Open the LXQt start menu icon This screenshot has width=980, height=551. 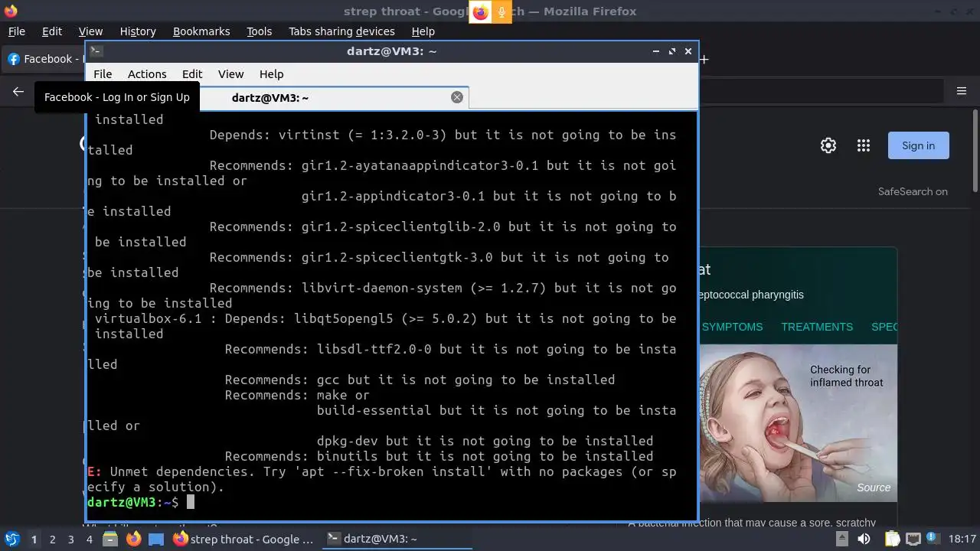[x=11, y=539]
